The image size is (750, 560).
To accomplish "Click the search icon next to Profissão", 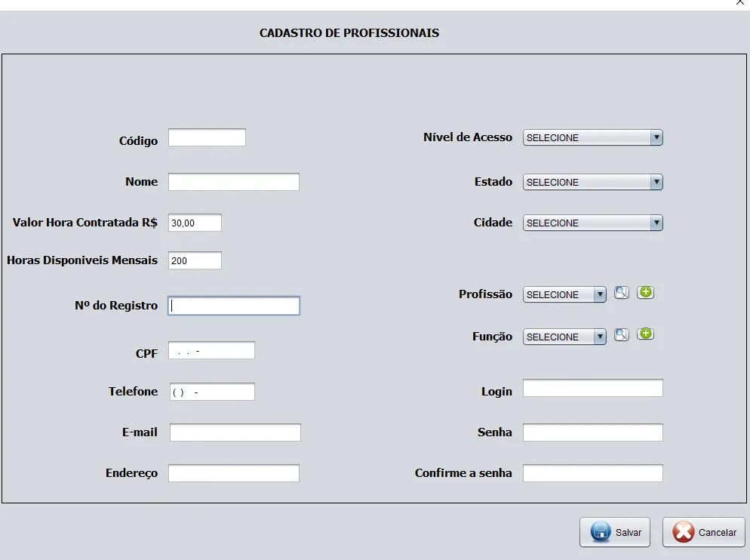I will [x=621, y=293].
